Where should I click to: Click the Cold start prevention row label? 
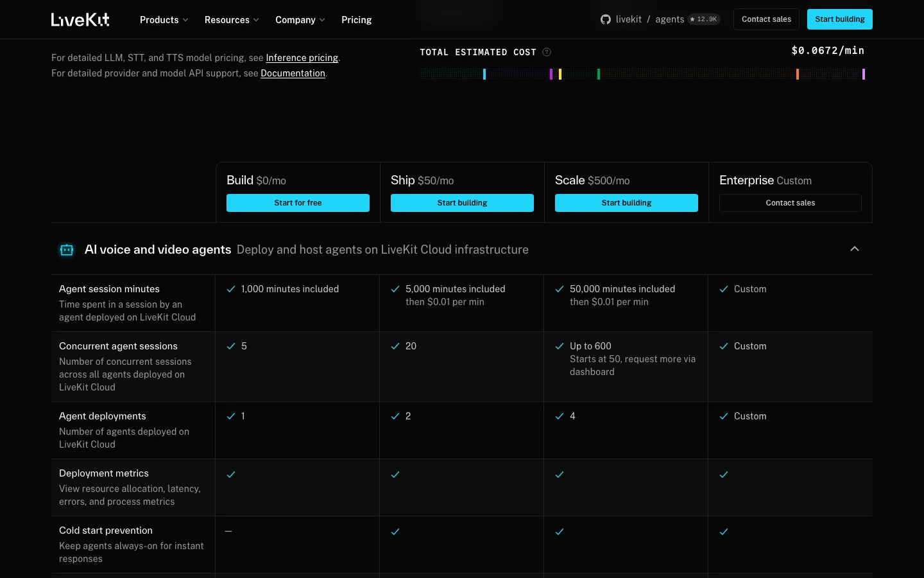pyautogui.click(x=106, y=530)
